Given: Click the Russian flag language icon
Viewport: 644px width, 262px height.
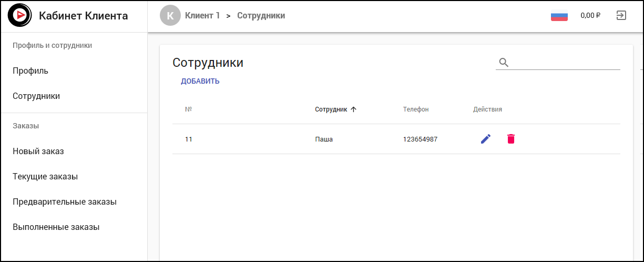Looking at the screenshot, I should [x=559, y=16].
